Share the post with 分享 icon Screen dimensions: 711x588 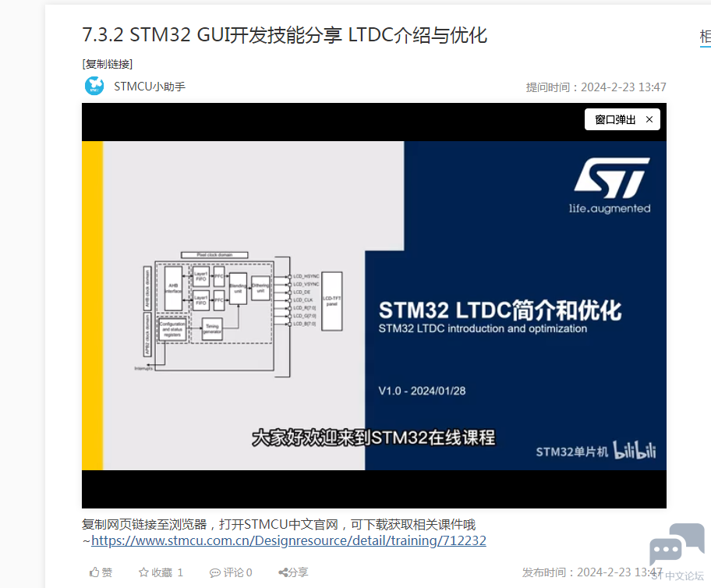click(293, 572)
